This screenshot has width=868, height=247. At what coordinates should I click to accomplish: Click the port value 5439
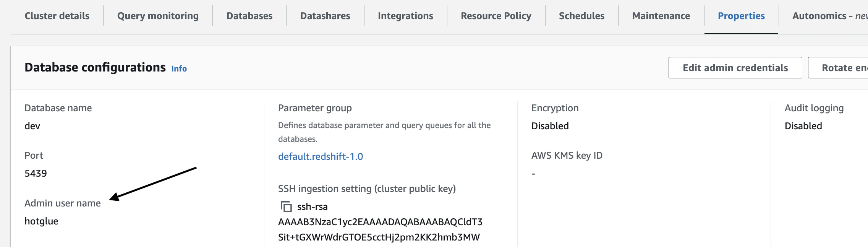point(36,174)
